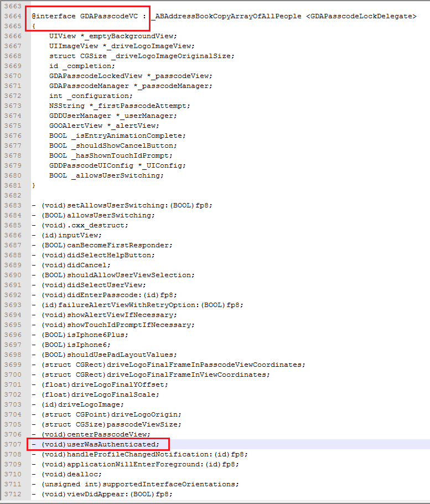This screenshot has width=430, height=504.
Task: Click the supportedInterfaceOrientations method line
Action: (136, 485)
